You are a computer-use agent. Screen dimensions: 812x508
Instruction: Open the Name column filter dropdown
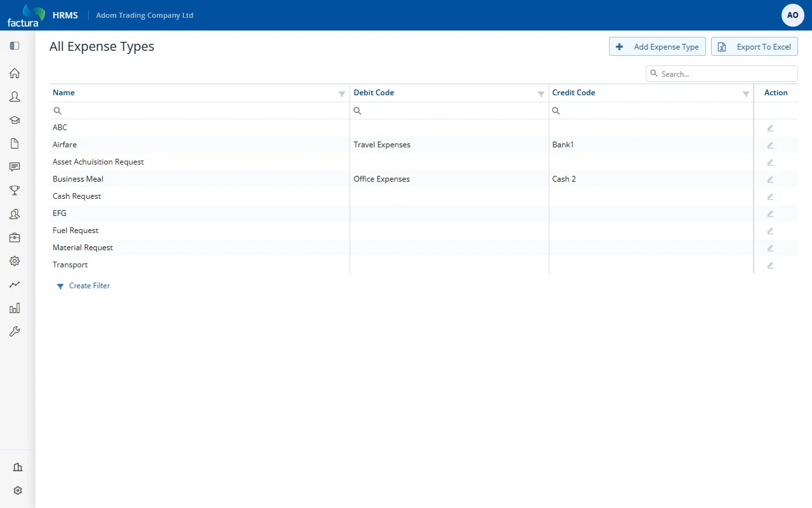[342, 94]
